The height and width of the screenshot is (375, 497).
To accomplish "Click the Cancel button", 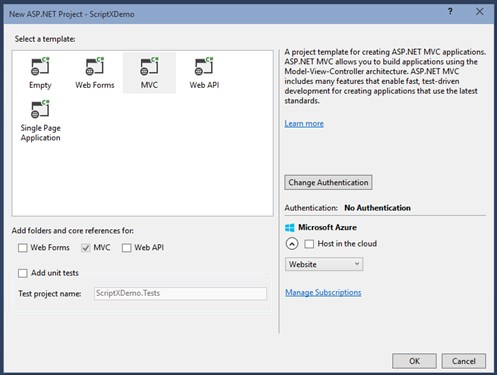I will [464, 361].
